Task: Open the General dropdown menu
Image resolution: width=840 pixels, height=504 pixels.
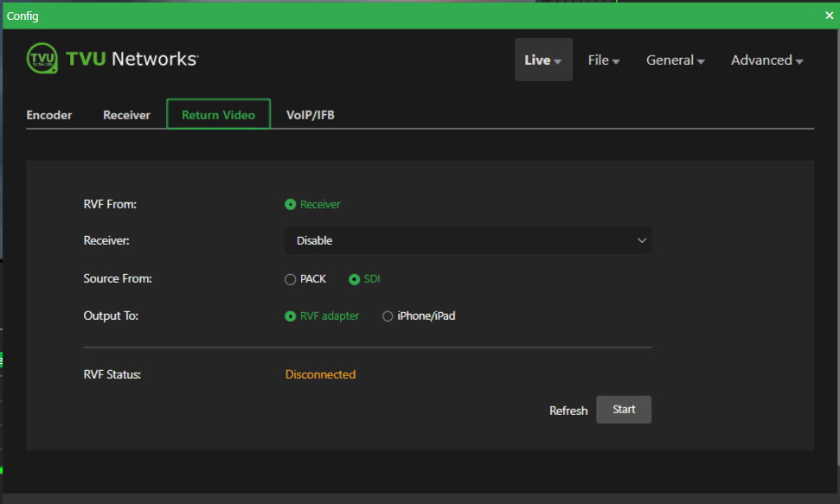Action: 675,60
